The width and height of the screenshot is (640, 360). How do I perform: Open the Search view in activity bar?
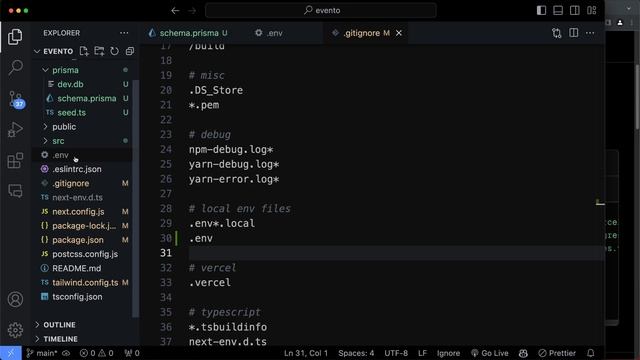coord(15,67)
